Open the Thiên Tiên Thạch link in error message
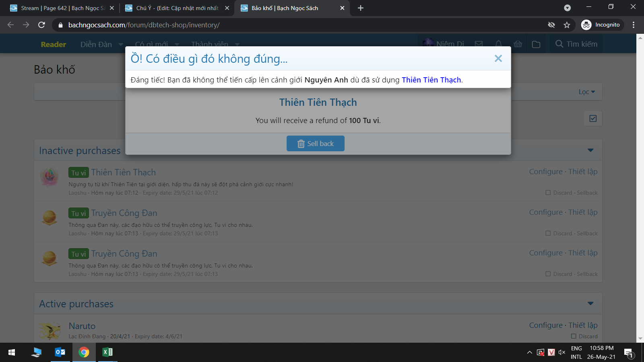This screenshot has width=644, height=362. click(431, 80)
